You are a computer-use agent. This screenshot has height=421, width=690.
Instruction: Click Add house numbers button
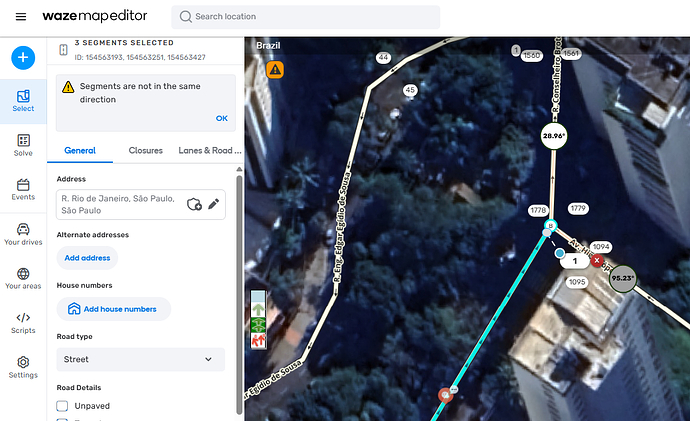point(114,309)
